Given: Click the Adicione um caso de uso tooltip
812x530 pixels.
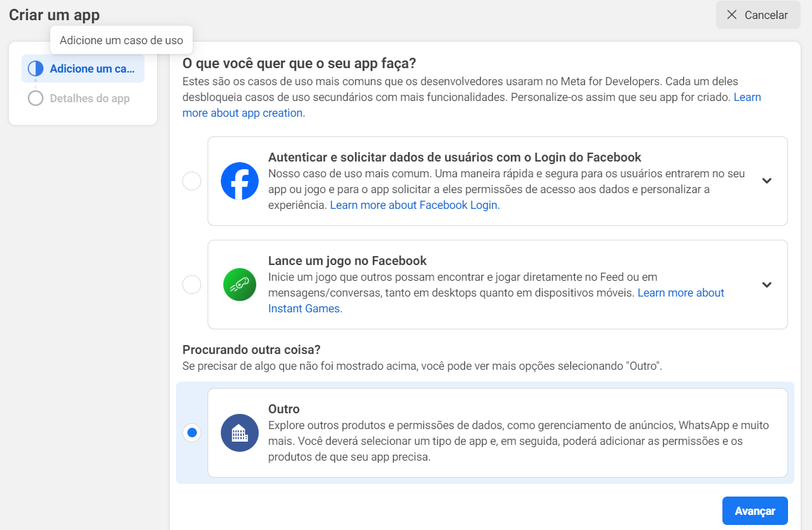Looking at the screenshot, I should tap(121, 40).
